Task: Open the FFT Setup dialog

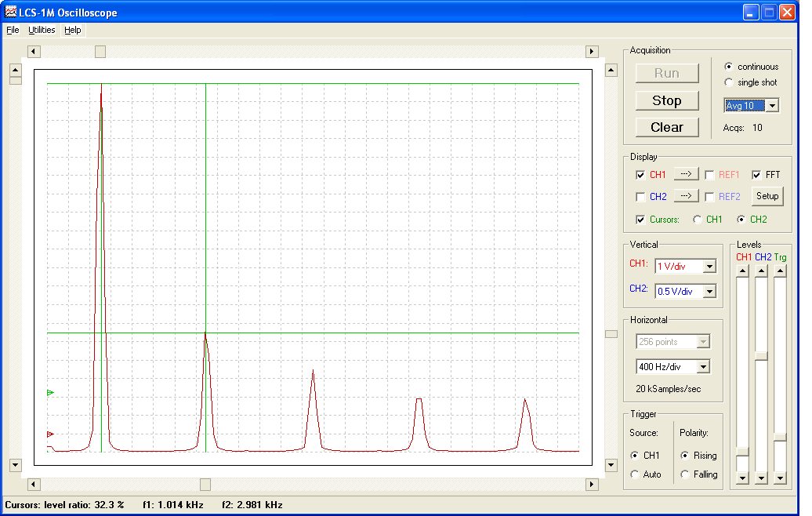Action: (x=767, y=196)
